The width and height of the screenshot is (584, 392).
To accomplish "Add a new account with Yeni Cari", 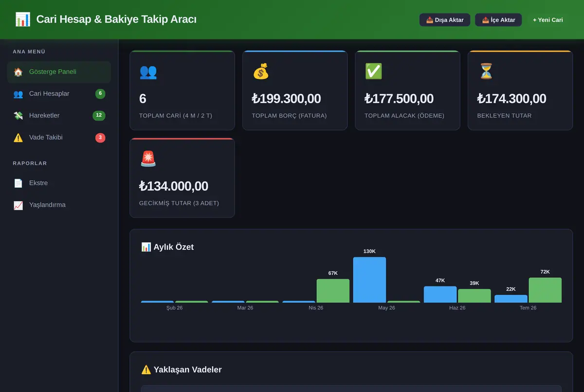I will point(547,20).
